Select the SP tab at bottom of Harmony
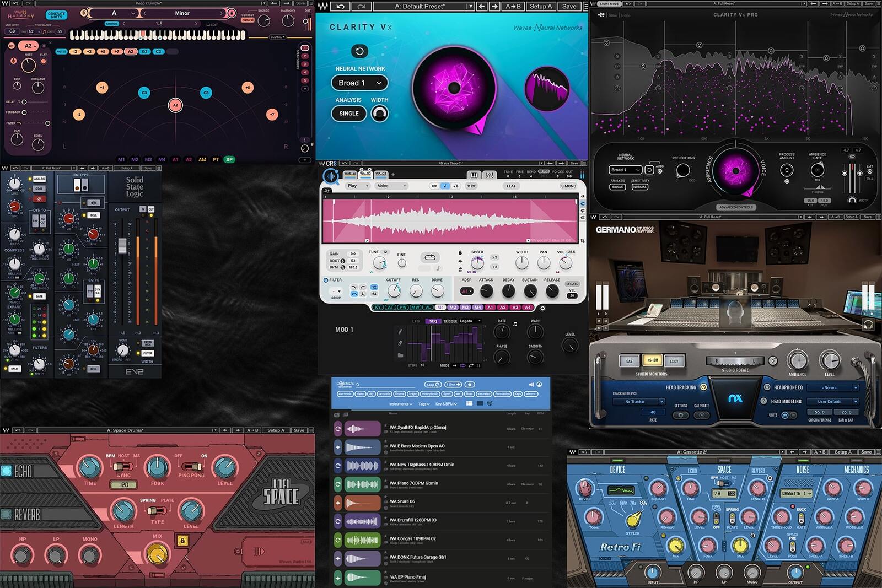The image size is (882, 588). click(229, 160)
